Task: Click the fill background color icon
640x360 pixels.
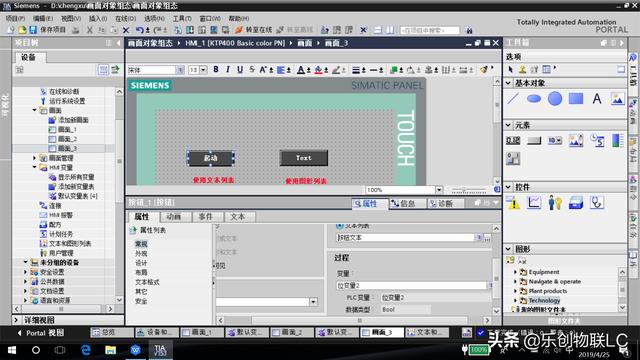Action: (318, 70)
